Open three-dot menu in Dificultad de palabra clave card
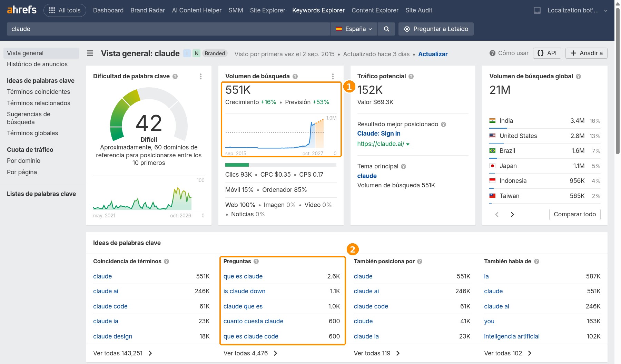The height and width of the screenshot is (364, 621). click(200, 76)
